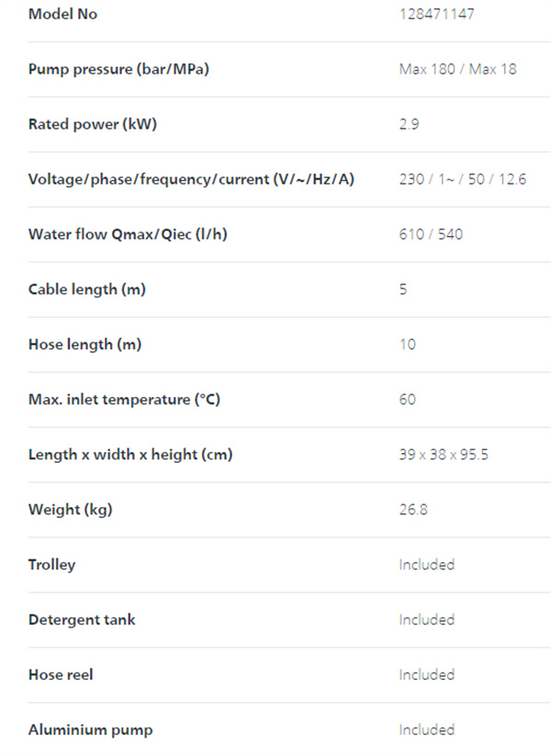Select the 2.9 rated power value
551x756 pixels.
[x=409, y=124]
